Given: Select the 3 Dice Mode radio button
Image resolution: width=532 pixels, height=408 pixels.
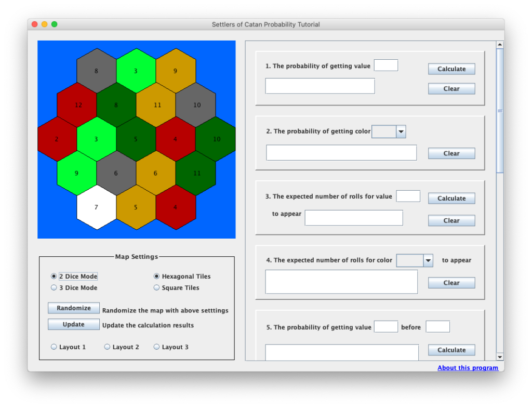Looking at the screenshot, I should point(54,287).
